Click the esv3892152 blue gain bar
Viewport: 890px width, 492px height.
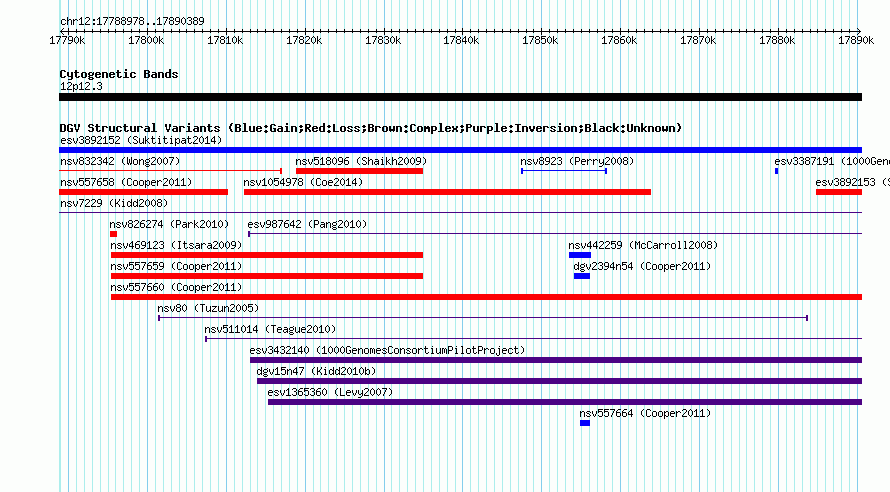(460, 150)
